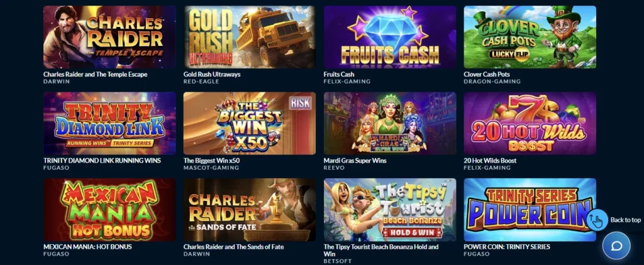Click the Charles Raider Sands of Fate image
644x265 pixels.
pos(250,210)
